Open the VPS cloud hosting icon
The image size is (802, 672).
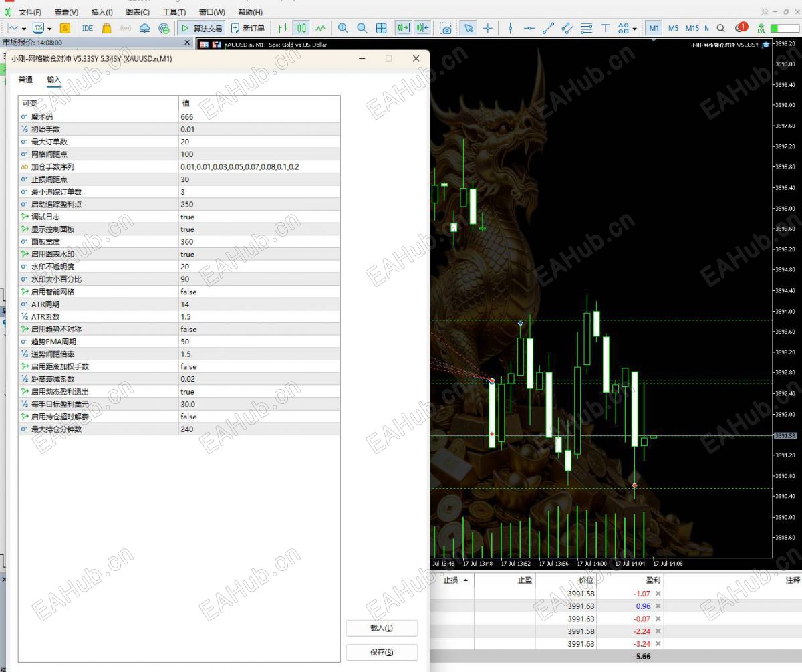click(x=144, y=28)
